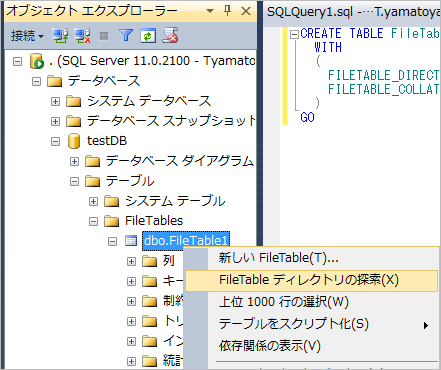441x370 pixels.
Task: Collapse the FileTables folder
Action: click(93, 221)
